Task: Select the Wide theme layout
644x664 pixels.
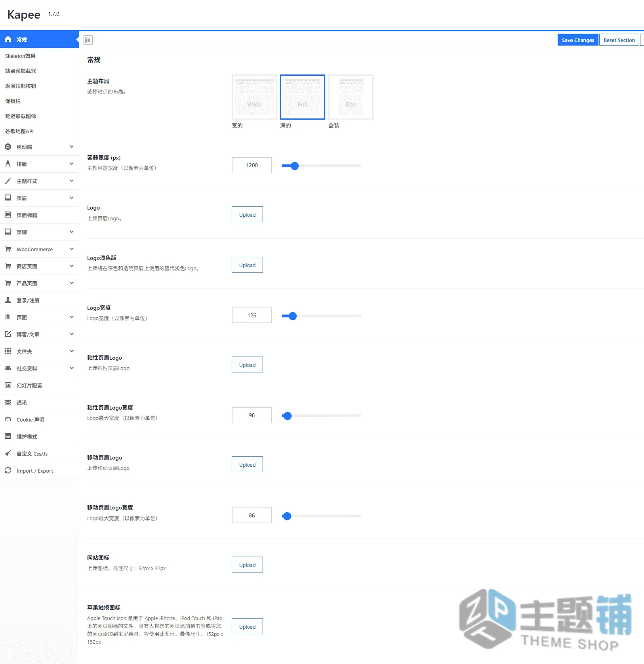Action: 254,97
